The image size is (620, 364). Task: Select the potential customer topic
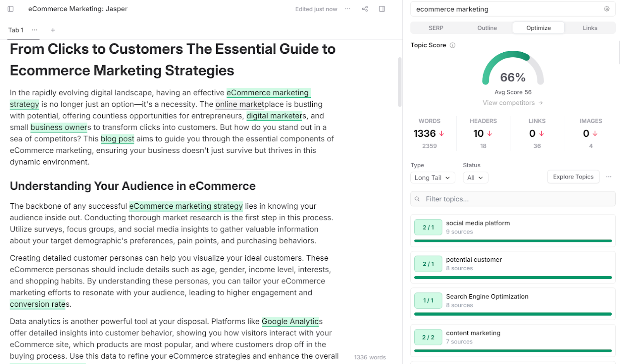point(513,267)
